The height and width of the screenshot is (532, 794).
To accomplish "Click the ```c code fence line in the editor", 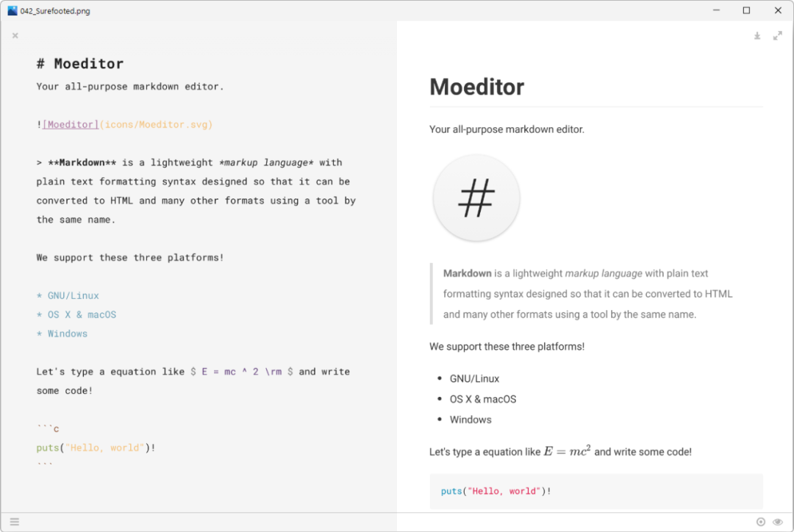I will [x=48, y=428].
